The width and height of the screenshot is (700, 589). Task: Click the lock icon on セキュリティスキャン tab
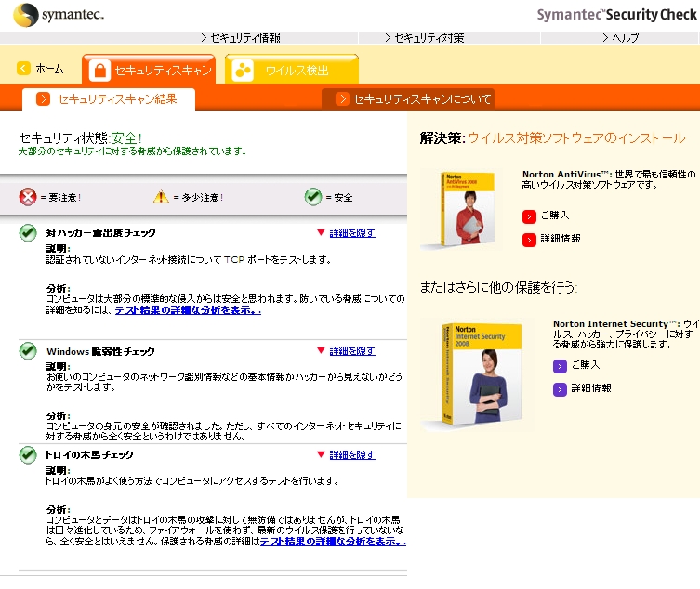coord(100,71)
